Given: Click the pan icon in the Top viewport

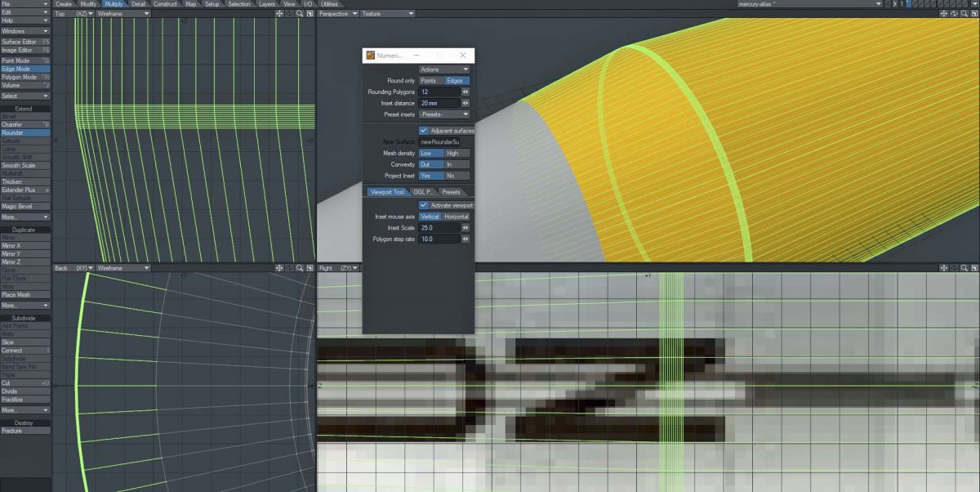Looking at the screenshot, I should (279, 13).
